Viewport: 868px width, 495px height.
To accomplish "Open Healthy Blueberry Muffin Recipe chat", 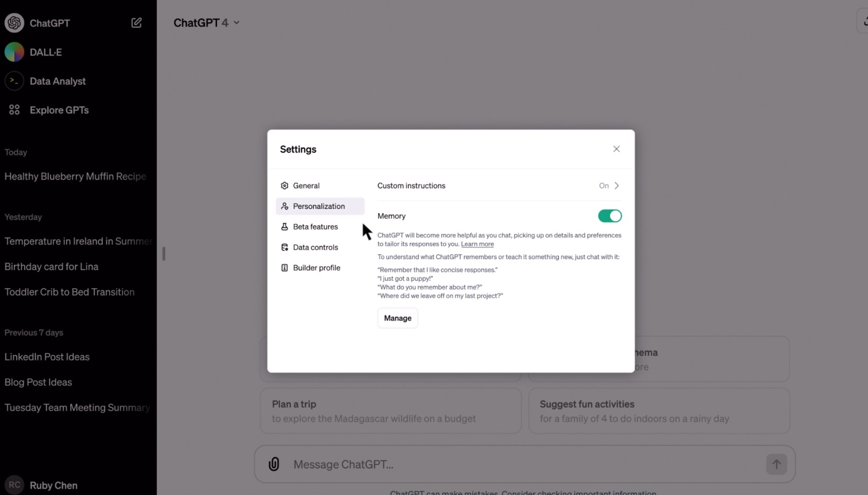I will (76, 176).
